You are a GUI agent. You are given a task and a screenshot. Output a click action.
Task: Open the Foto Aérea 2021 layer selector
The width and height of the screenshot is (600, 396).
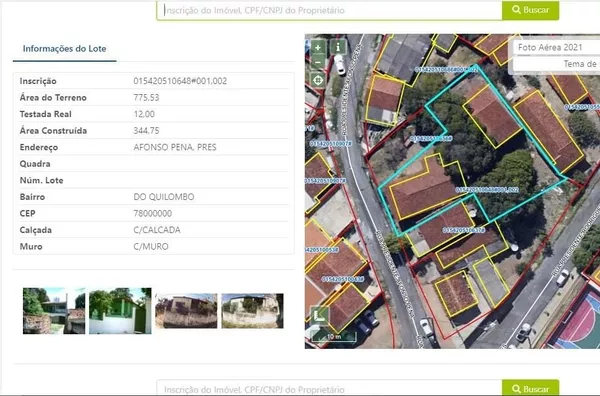click(556, 48)
